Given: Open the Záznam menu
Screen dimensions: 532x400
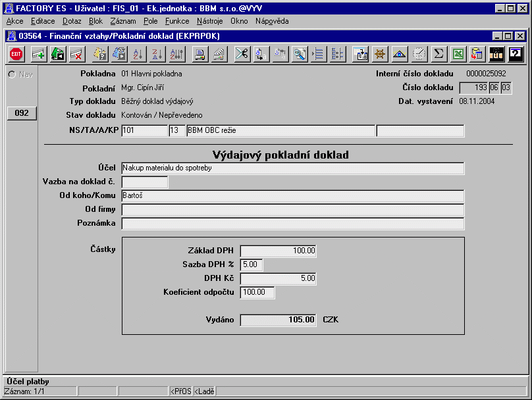Looking at the screenshot, I should 123,21.
